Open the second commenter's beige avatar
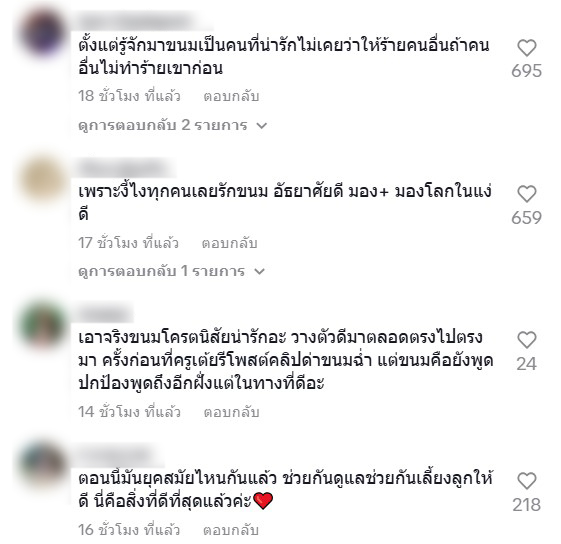561x544 pixels. (x=43, y=179)
